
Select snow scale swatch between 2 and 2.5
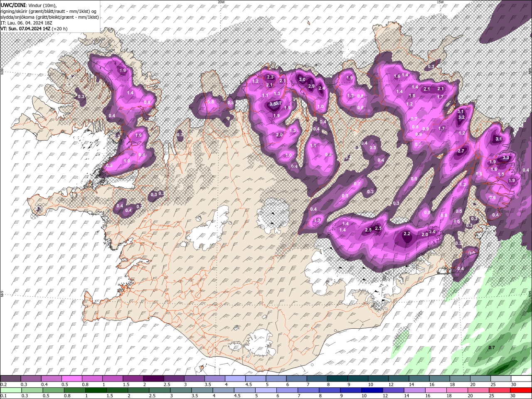point(153,379)
